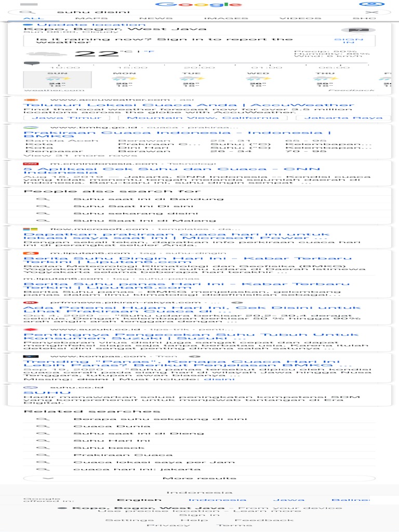Click the Google logo
This screenshot has width=399, height=532.
(x=199, y=4)
